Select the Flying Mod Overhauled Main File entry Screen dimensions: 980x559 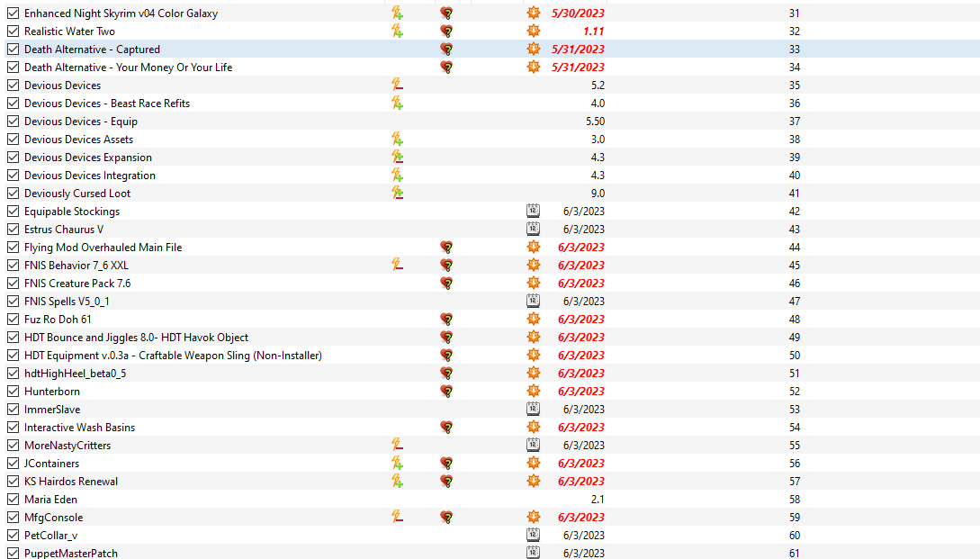point(103,247)
